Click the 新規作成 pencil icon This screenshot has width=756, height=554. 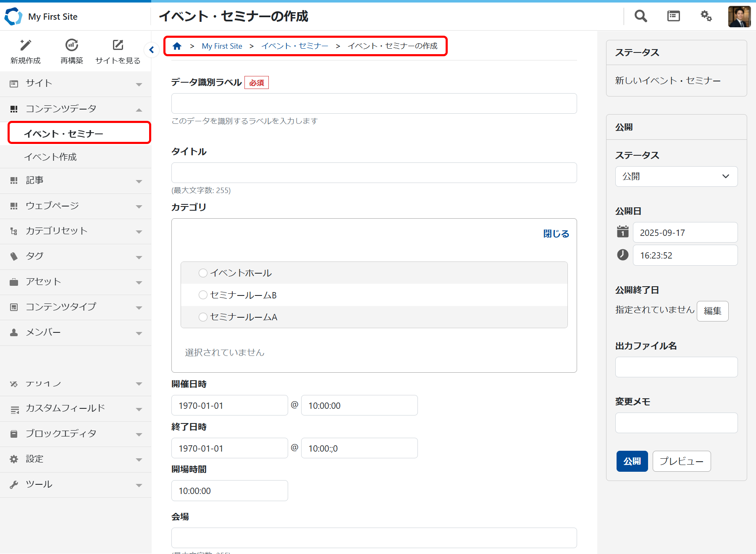tap(26, 45)
